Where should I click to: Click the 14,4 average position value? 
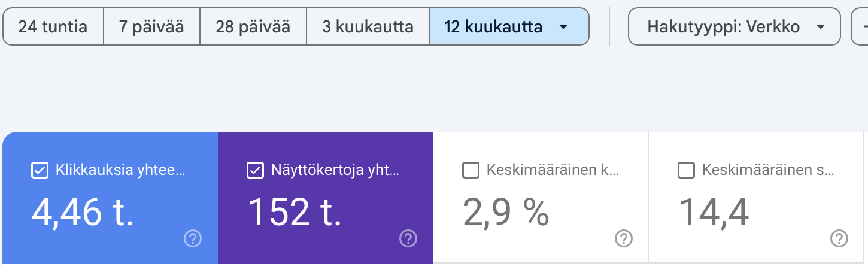[713, 212]
